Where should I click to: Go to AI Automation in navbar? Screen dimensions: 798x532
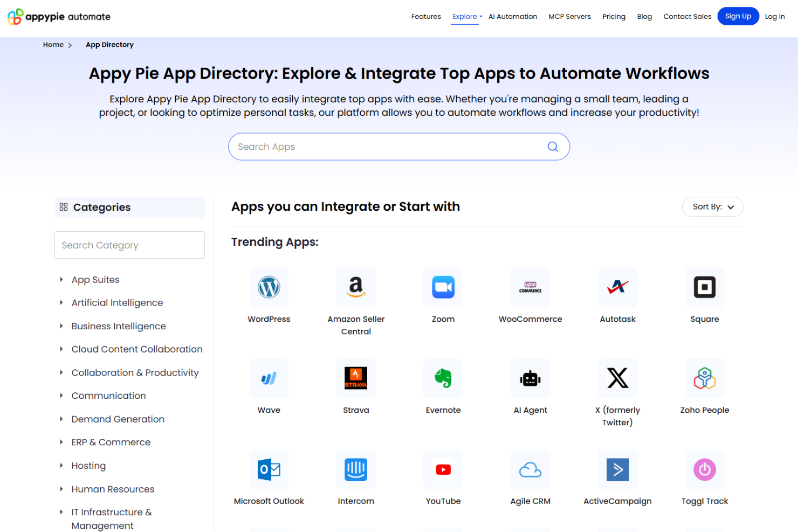pos(513,17)
